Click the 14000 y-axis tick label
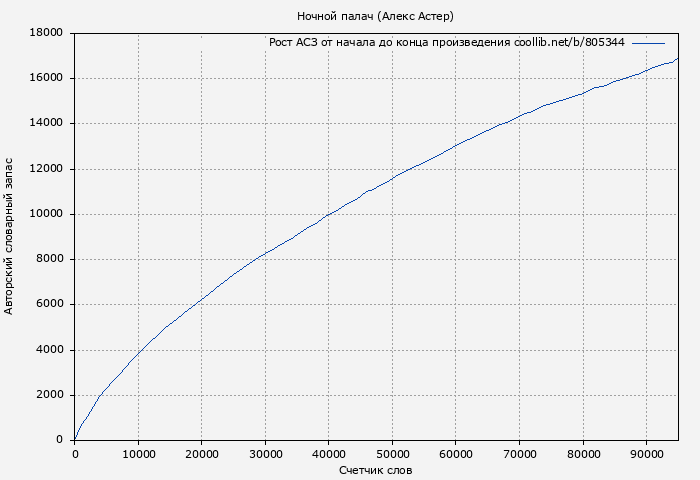 click(47, 123)
